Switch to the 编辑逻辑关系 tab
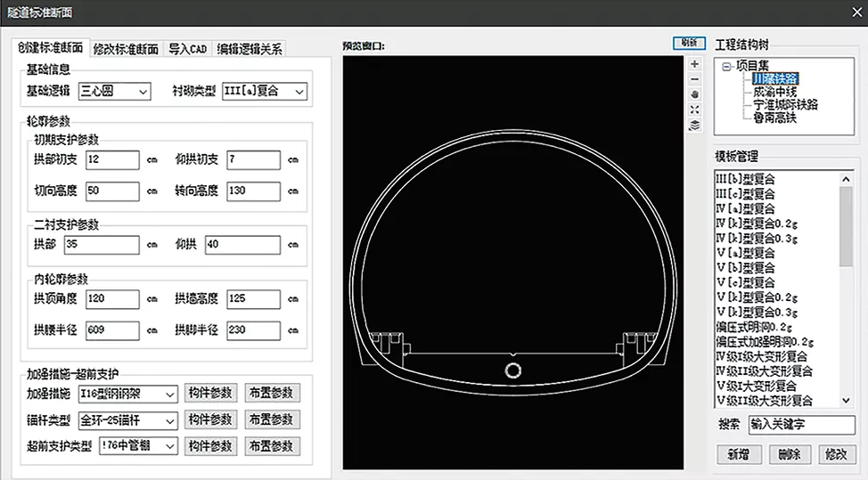The height and width of the screenshot is (480, 868). [x=250, y=49]
